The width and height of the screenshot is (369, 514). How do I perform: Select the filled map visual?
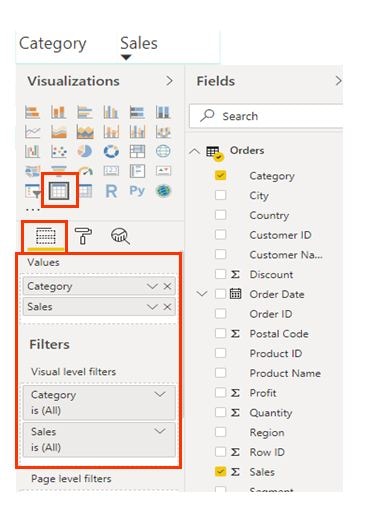[32, 171]
